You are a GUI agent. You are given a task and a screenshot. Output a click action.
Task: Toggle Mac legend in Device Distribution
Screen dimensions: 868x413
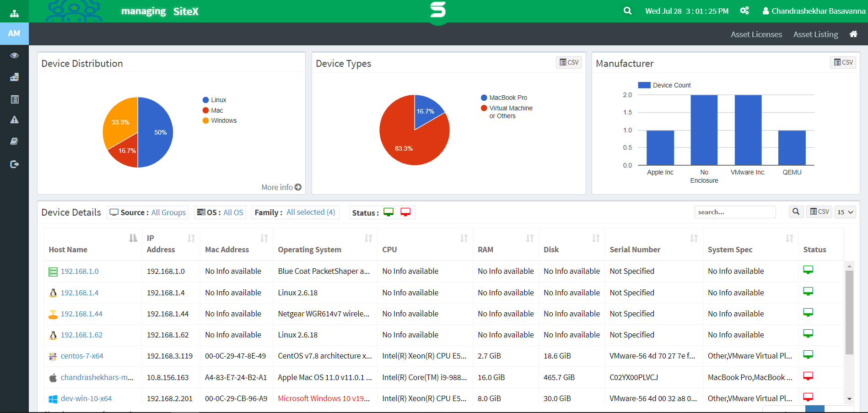[213, 110]
